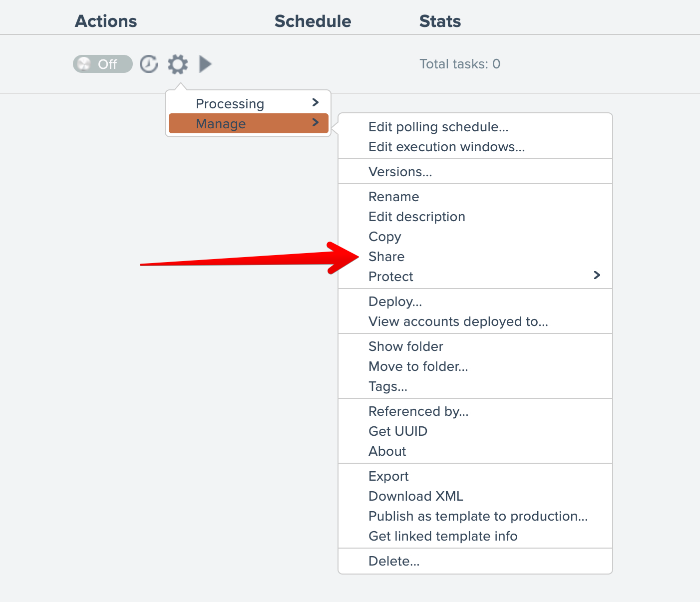Open Versions from the menu

click(400, 172)
